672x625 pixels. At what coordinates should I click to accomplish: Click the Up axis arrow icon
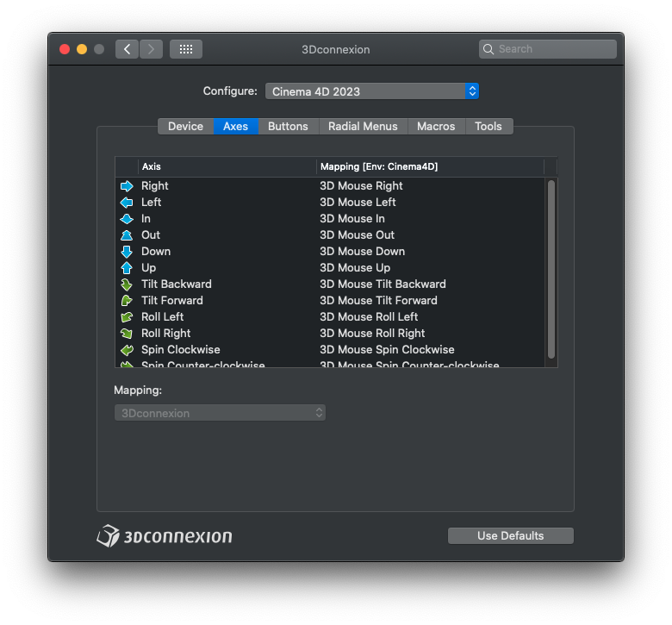[x=127, y=268]
